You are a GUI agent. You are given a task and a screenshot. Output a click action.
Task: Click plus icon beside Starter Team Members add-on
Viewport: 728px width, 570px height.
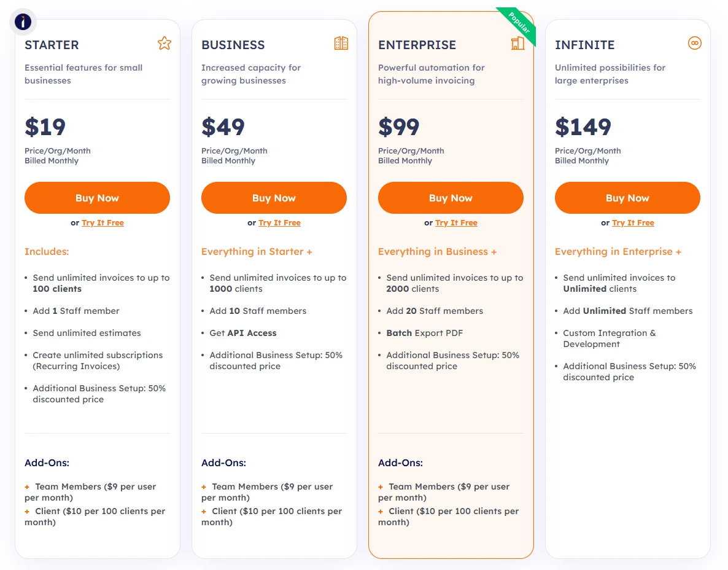pos(27,487)
